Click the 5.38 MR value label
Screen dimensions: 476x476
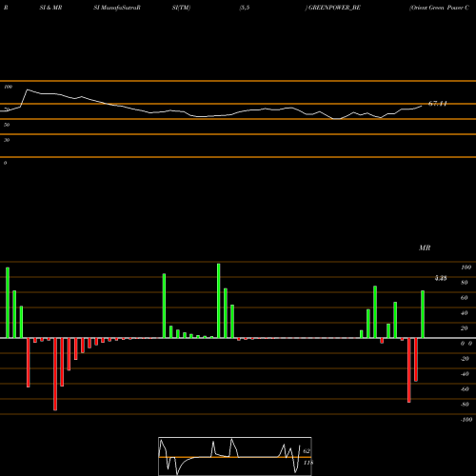pyautogui.click(x=441, y=278)
